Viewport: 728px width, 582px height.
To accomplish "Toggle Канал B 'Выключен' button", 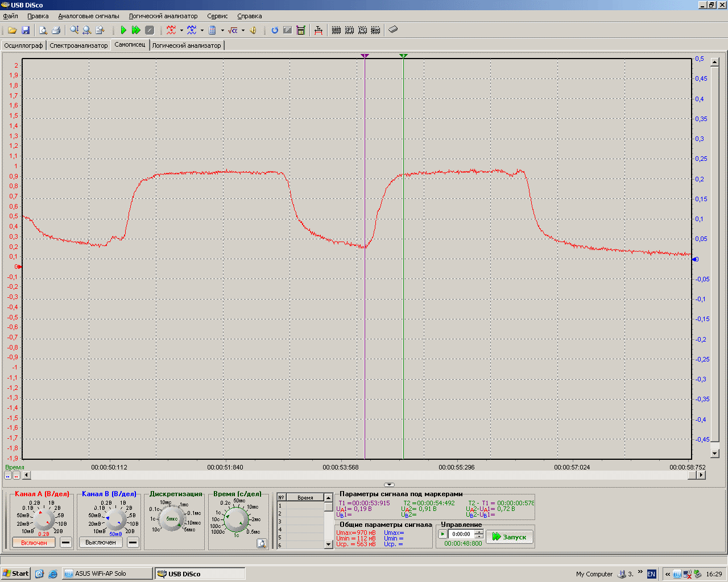I will (101, 543).
